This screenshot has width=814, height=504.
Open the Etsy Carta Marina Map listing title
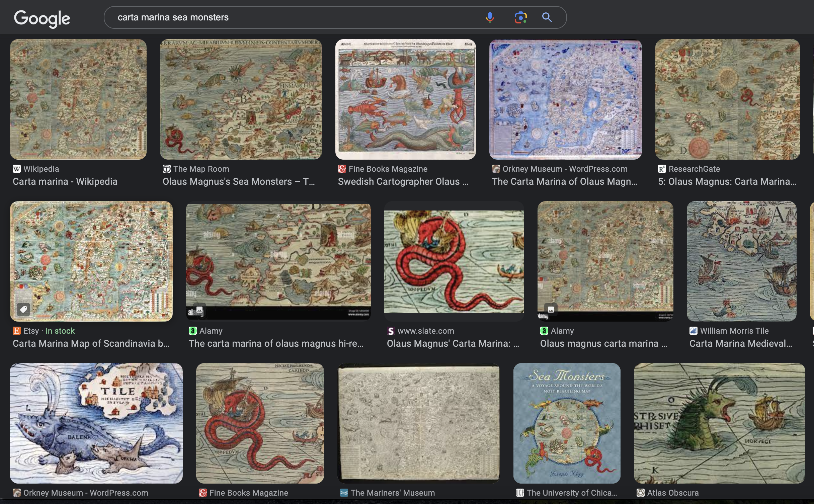[x=91, y=343]
